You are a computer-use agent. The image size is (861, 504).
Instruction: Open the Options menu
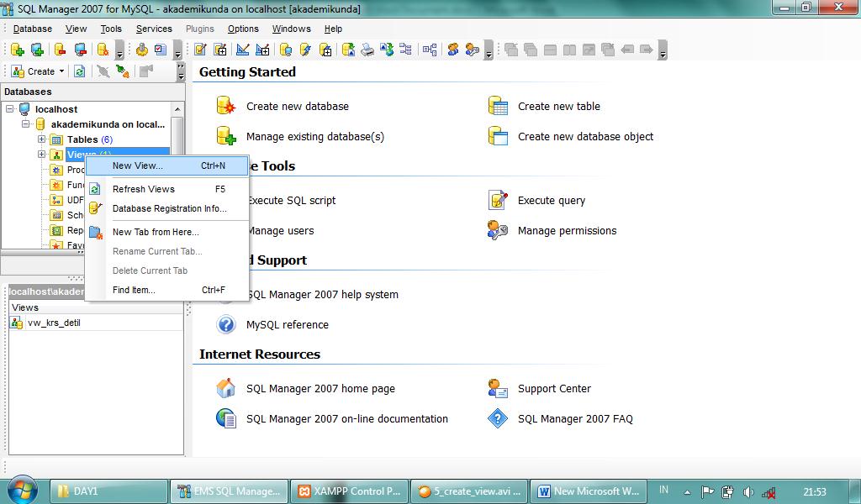[243, 29]
